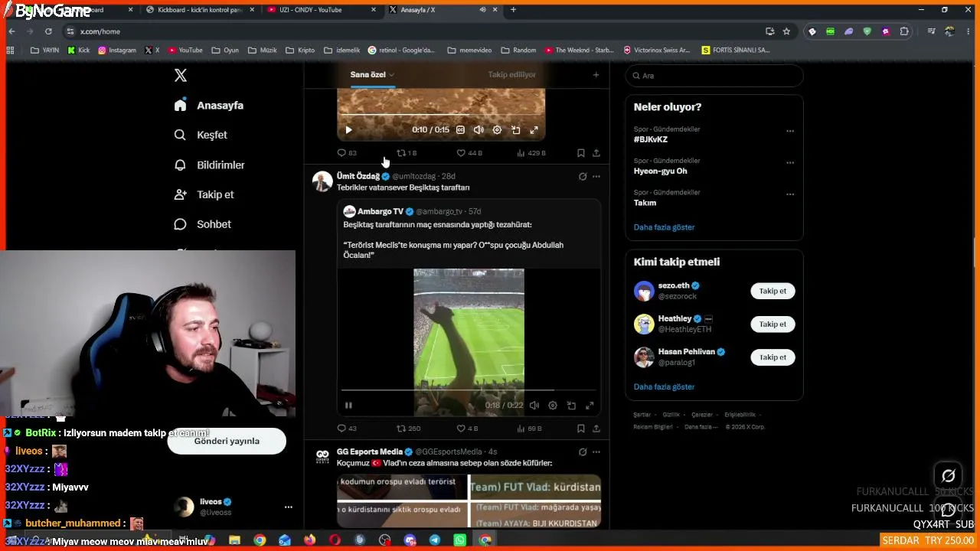Open top video playback settings gear
The height and width of the screenshot is (551, 980).
click(497, 130)
